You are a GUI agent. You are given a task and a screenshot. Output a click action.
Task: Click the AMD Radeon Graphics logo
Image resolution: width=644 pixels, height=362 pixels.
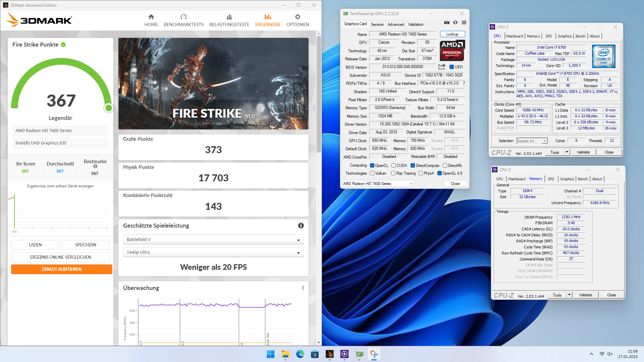tap(452, 50)
